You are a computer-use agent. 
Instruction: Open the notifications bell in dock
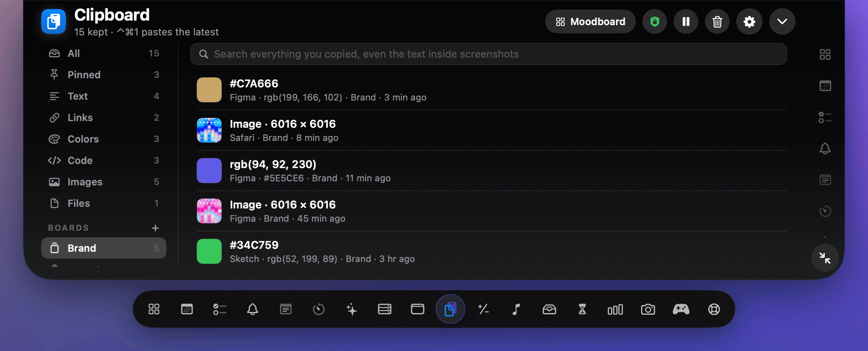click(253, 309)
